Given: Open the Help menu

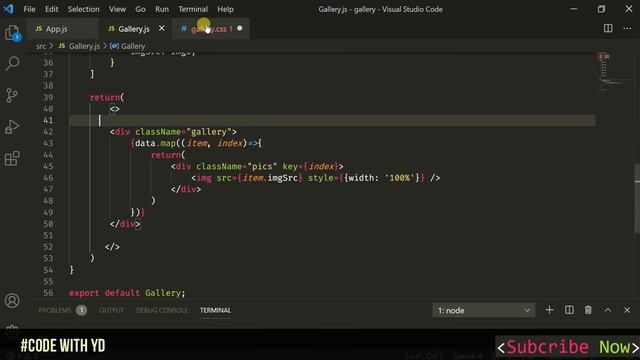Looking at the screenshot, I should 225,9.
